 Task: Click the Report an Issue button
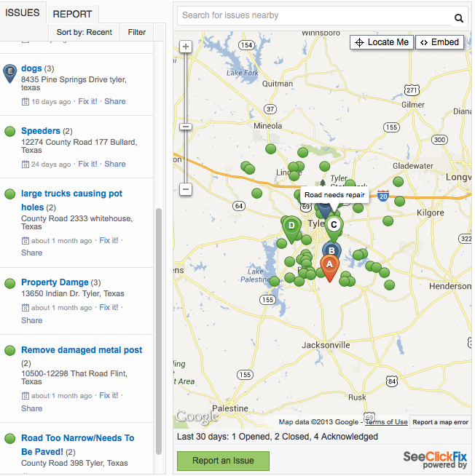[223, 461]
